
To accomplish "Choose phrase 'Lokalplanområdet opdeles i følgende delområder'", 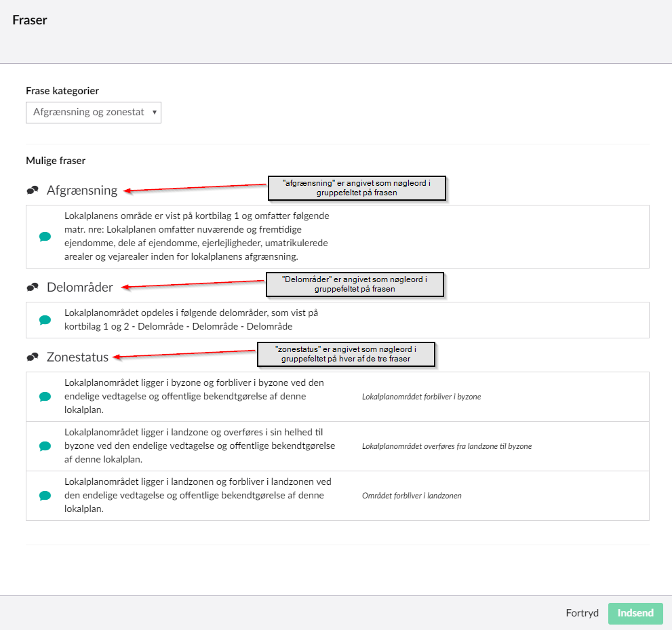I will (191, 320).
